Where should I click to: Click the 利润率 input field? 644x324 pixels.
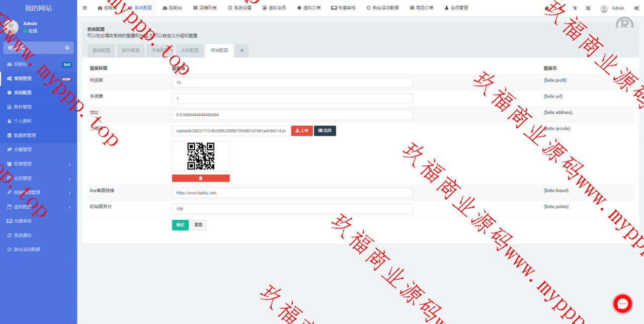tap(292, 83)
